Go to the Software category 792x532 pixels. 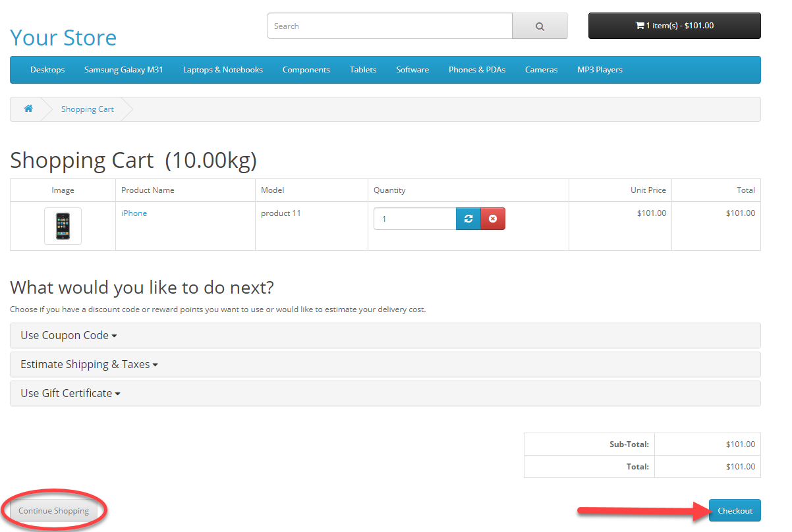click(412, 70)
